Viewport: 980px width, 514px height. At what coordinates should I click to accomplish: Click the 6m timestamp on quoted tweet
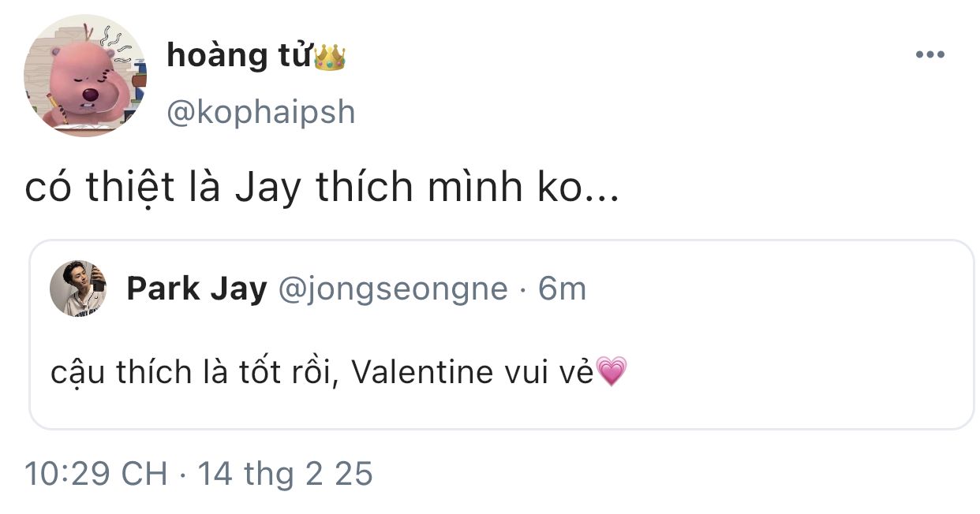coord(563,289)
